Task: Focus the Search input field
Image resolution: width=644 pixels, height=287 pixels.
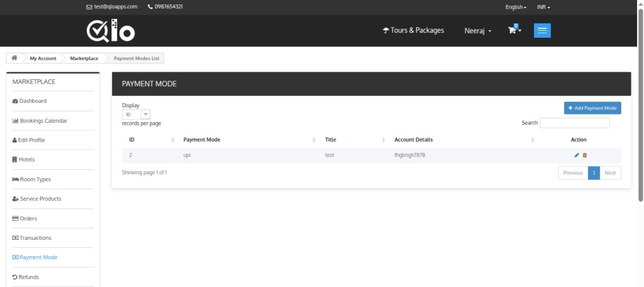Action: tap(575, 123)
